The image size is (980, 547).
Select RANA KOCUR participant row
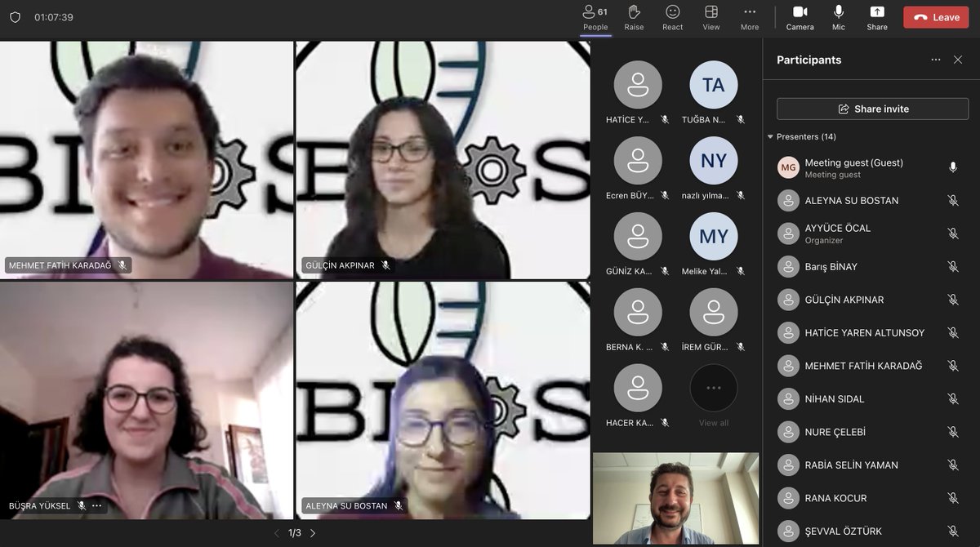coord(872,498)
